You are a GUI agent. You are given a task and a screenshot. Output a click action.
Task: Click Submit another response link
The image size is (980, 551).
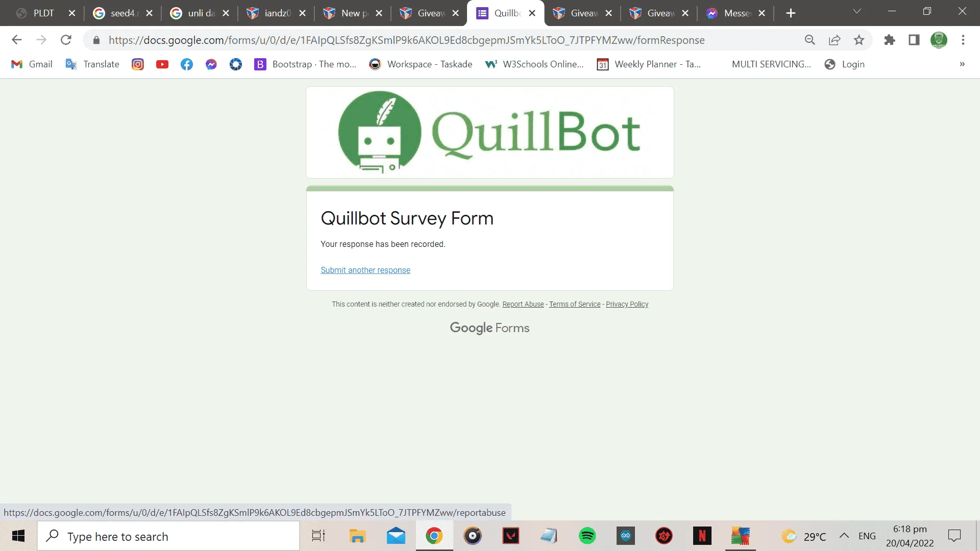[x=365, y=270]
